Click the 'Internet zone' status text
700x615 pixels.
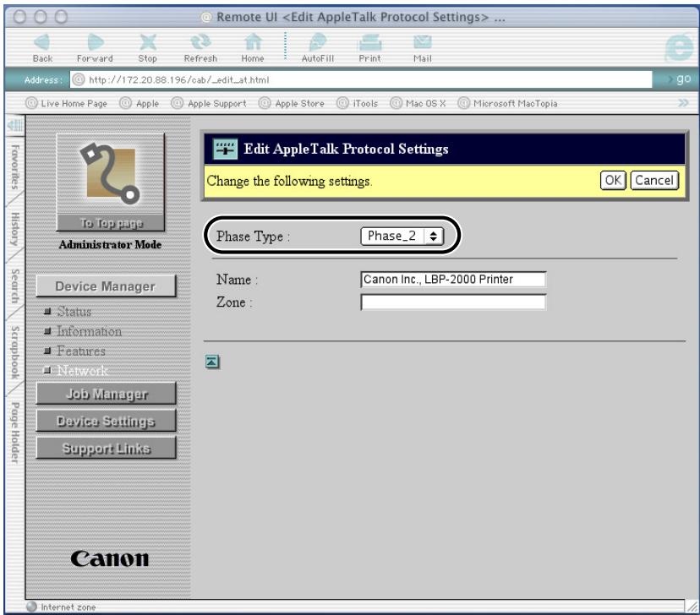(68, 607)
